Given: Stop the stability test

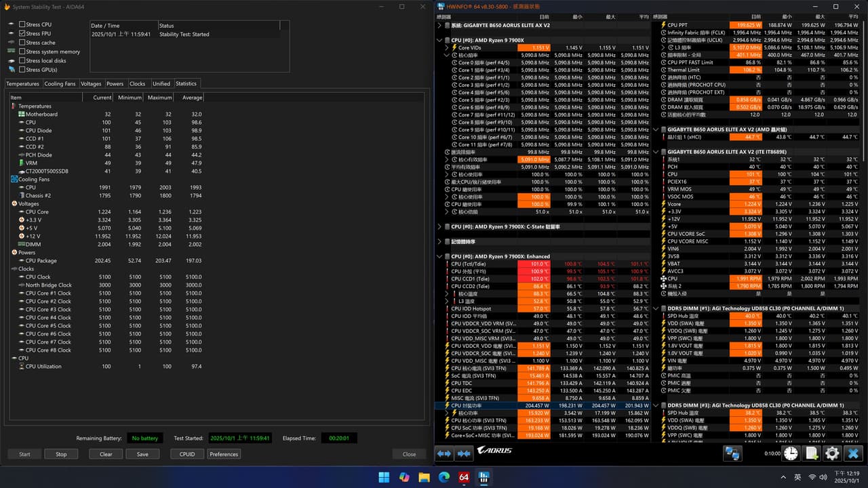Looking at the screenshot, I should [61, 454].
